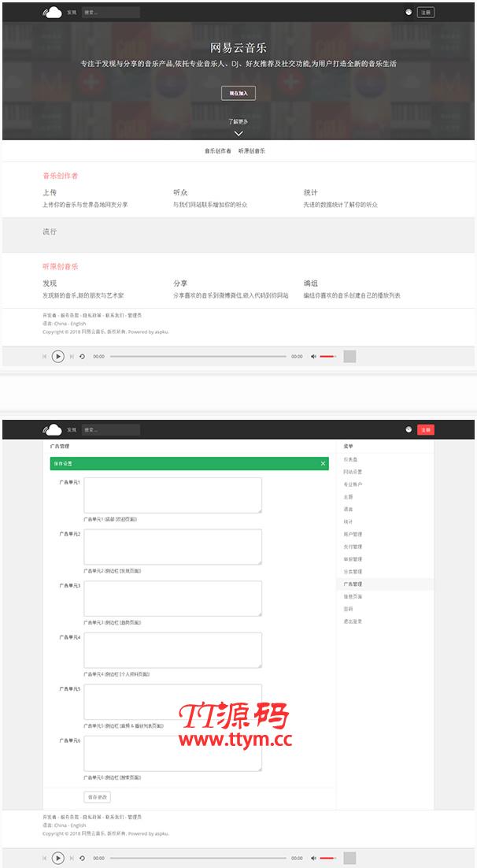
Task: Toggle the repeat icon in 广告管理 page player
Action: (x=82, y=858)
